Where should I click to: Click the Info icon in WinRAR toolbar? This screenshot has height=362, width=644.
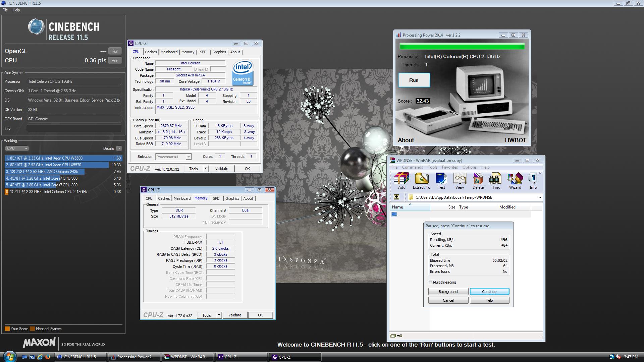pos(533,181)
